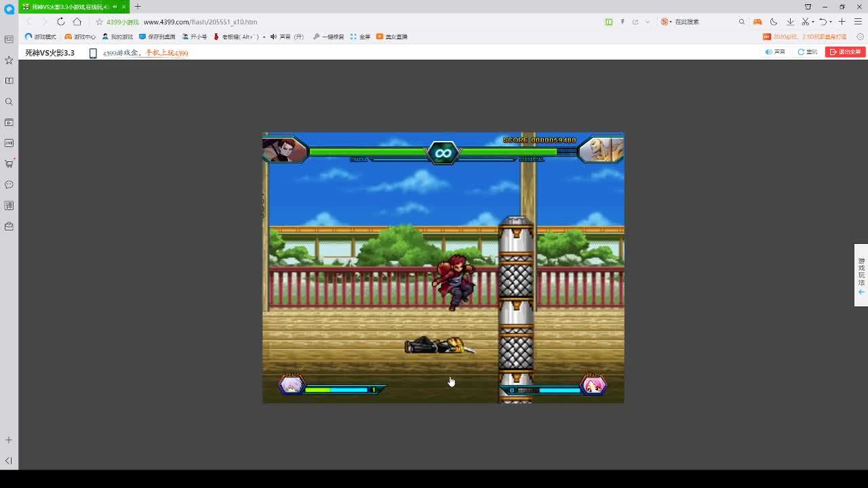This screenshot has height=488, width=868.
Task: Click the phone icon beside 4399游戏盒
Action: pyautogui.click(x=93, y=53)
